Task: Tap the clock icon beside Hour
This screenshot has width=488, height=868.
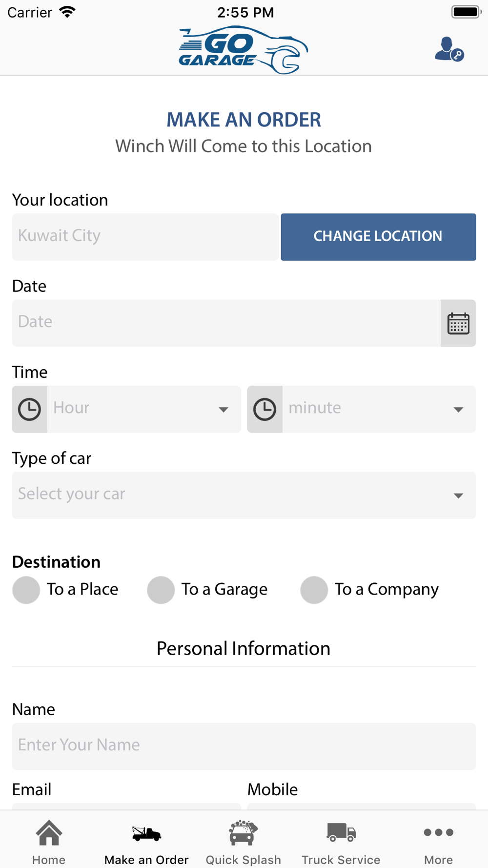Action: pyautogui.click(x=30, y=409)
